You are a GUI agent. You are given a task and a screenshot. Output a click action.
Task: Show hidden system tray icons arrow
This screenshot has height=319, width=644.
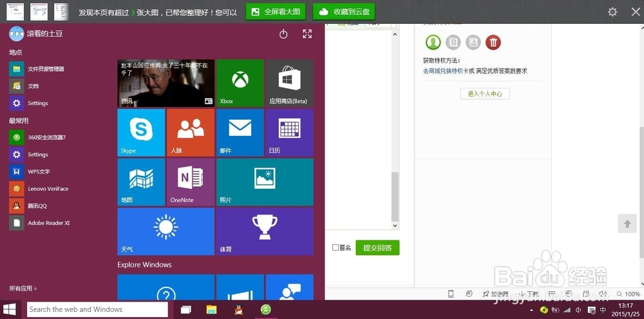pyautogui.click(x=532, y=310)
